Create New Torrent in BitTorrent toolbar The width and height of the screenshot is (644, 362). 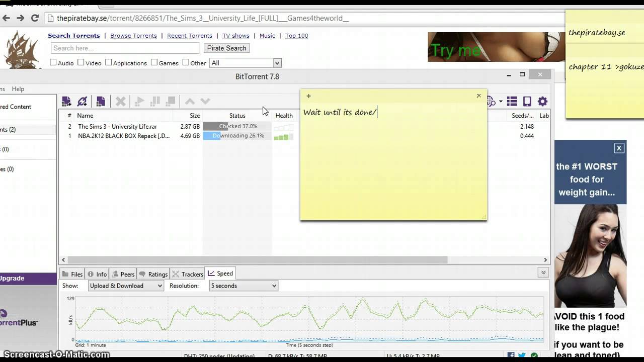[x=101, y=102]
